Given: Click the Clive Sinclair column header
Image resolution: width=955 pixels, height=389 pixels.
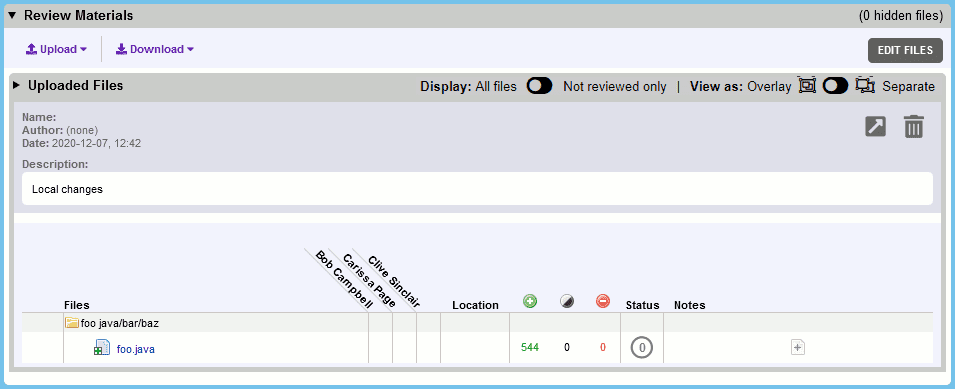Looking at the screenshot, I should [x=393, y=281].
